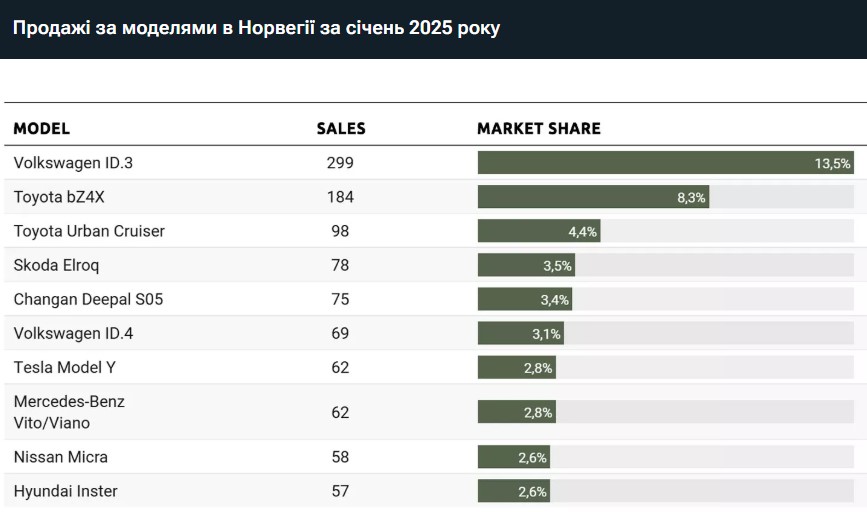Select the Volkswagen ID.4 model name

click(x=73, y=333)
